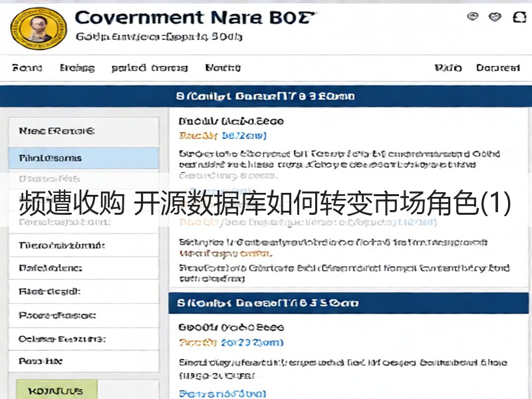Click the round yellow portrait logo
Image resolution: width=532 pixels, height=399 pixels.
click(x=39, y=29)
